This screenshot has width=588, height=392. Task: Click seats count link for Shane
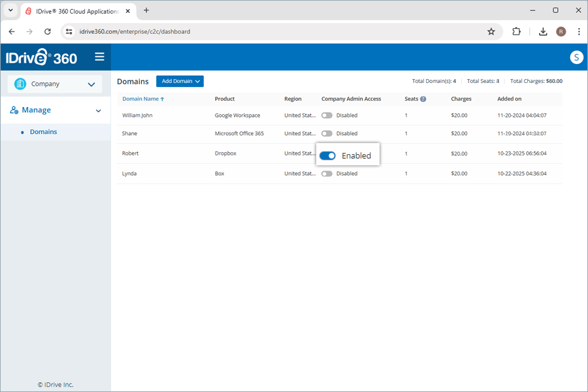406,133
